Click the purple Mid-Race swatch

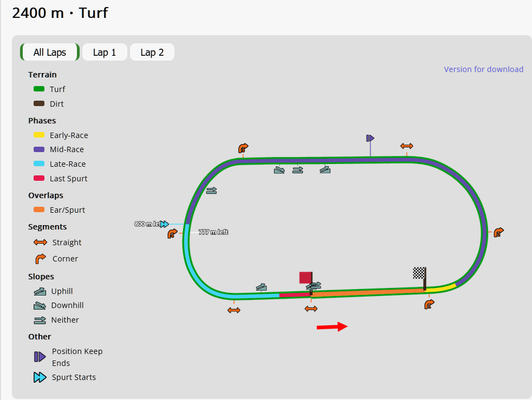click(x=39, y=149)
